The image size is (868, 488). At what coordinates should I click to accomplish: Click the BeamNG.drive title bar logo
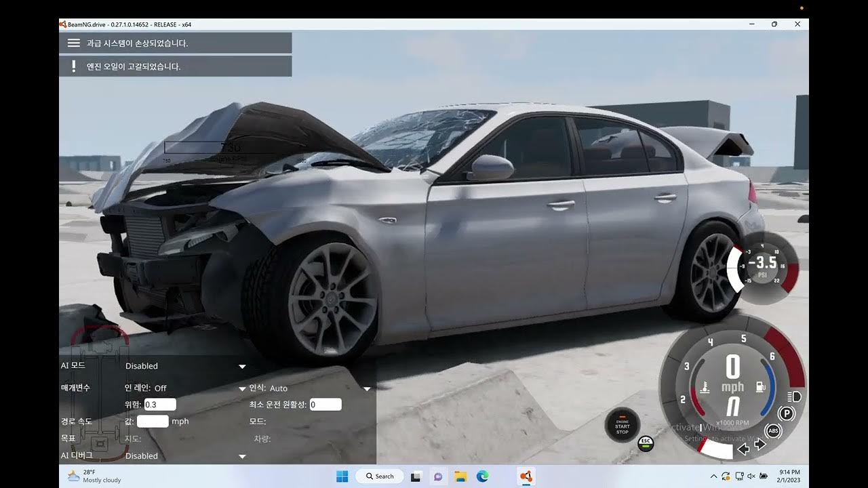point(63,24)
